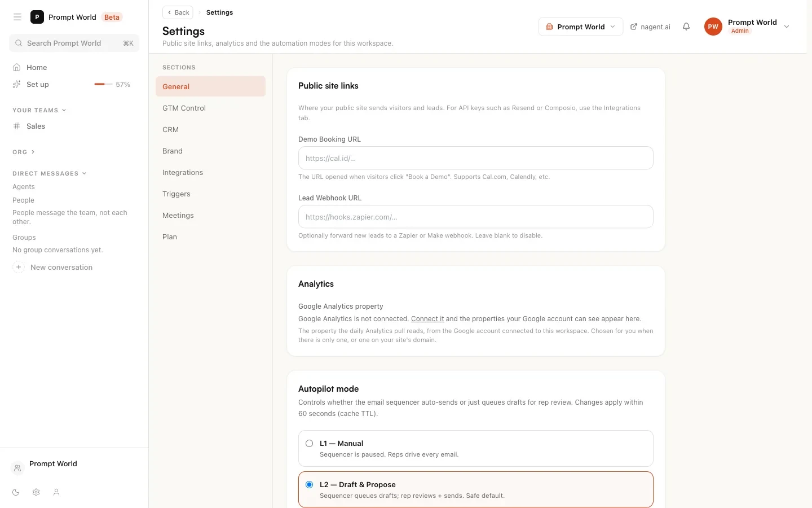Focus the Search Prompt World box
Screen dimensions: 812x508
pos(74,43)
